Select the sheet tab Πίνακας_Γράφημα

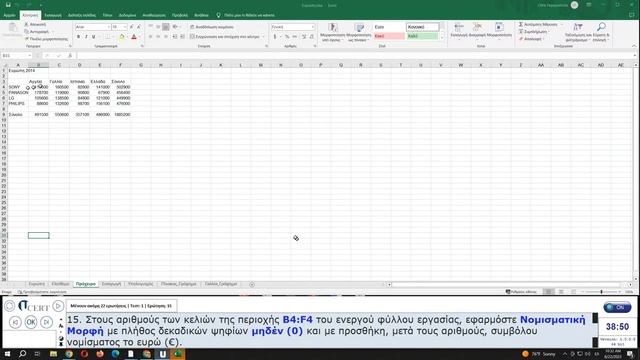[x=179, y=284]
